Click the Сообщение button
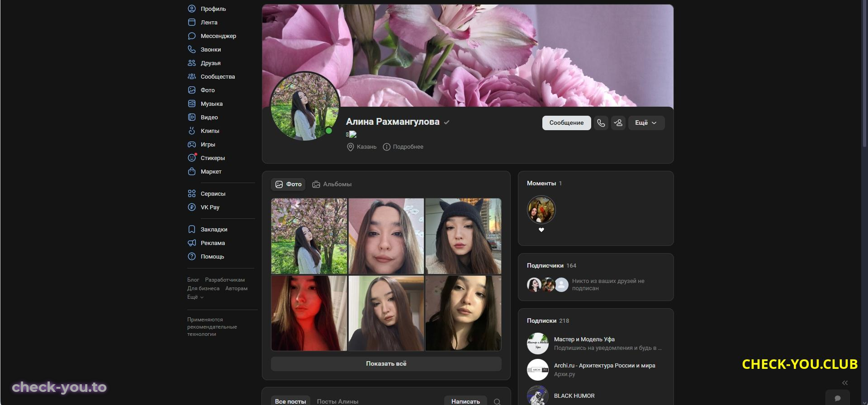Viewport: 868px width, 405px height. (566, 123)
